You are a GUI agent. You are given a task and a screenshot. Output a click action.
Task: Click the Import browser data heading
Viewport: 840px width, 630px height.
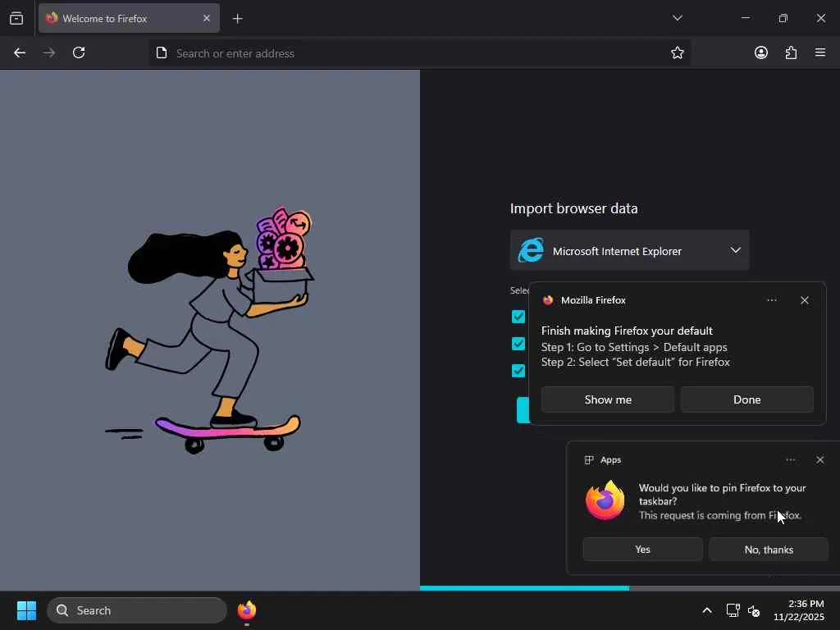coord(573,208)
